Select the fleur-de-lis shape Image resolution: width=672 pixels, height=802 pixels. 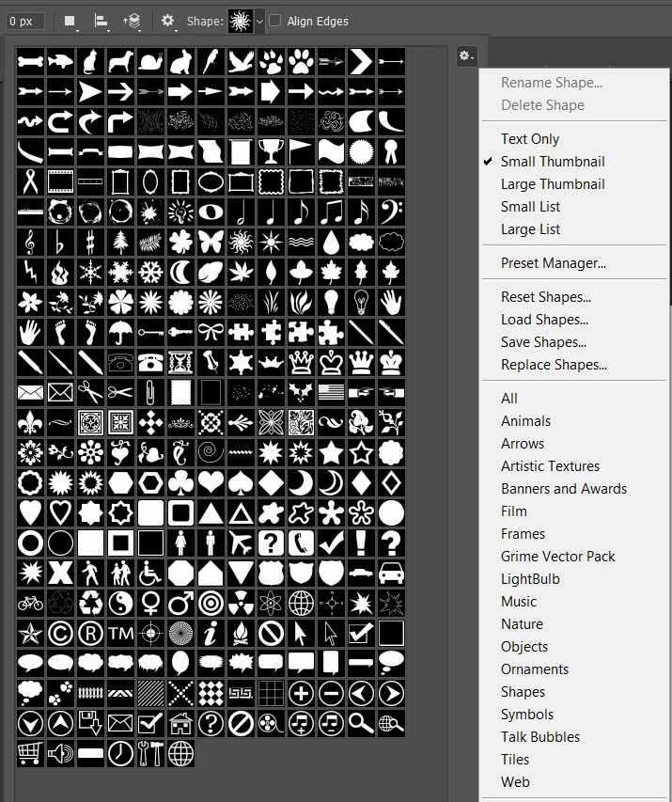coord(30,422)
